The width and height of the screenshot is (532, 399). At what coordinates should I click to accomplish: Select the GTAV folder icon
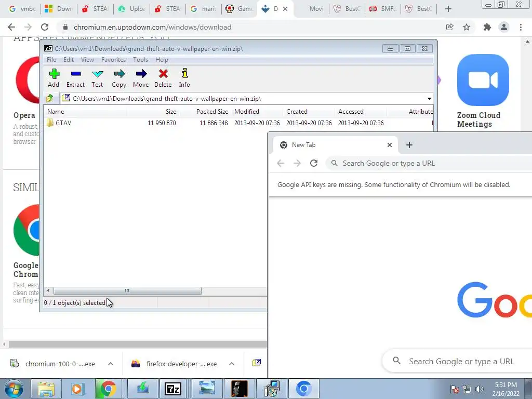[x=50, y=123]
